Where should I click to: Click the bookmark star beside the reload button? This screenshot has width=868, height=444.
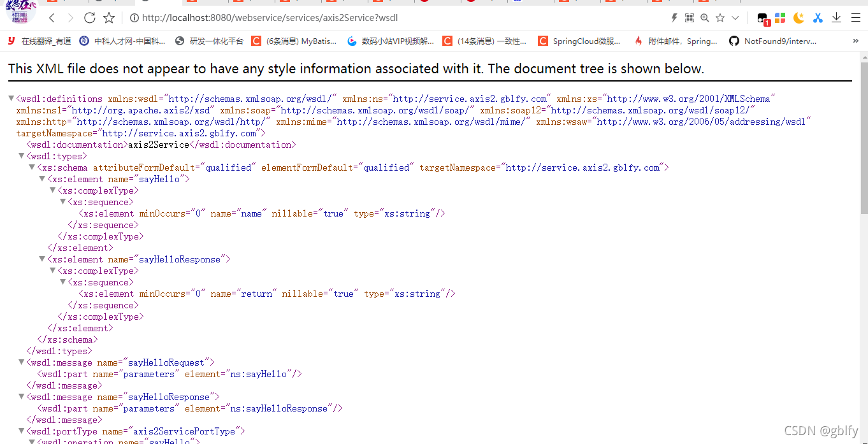coord(109,18)
